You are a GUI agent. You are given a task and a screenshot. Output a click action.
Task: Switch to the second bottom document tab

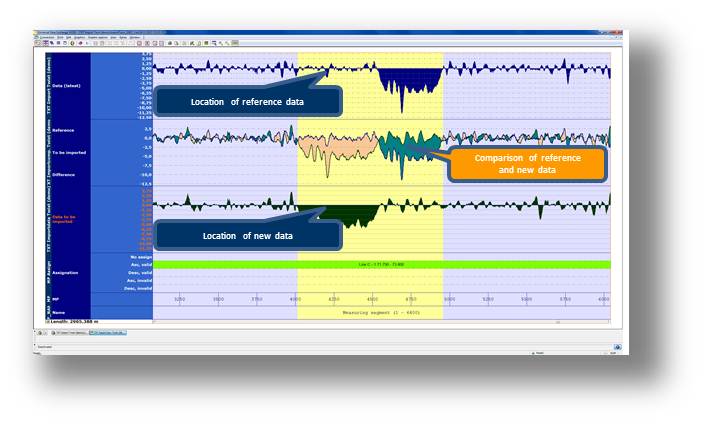pos(110,331)
